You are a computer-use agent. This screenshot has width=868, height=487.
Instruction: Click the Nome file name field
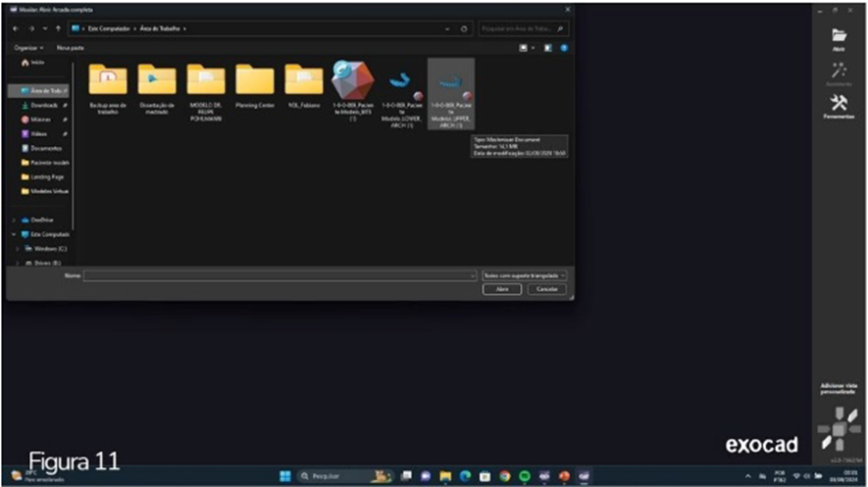[x=280, y=276]
